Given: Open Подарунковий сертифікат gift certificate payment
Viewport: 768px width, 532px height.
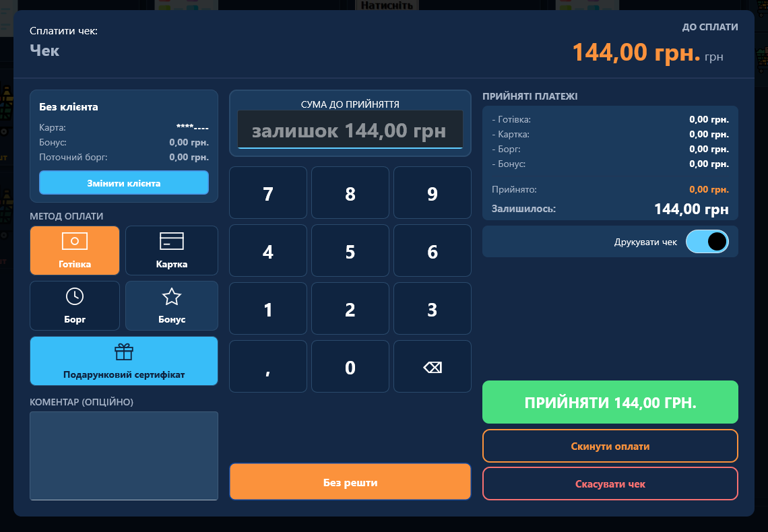Looking at the screenshot, I should (x=124, y=361).
